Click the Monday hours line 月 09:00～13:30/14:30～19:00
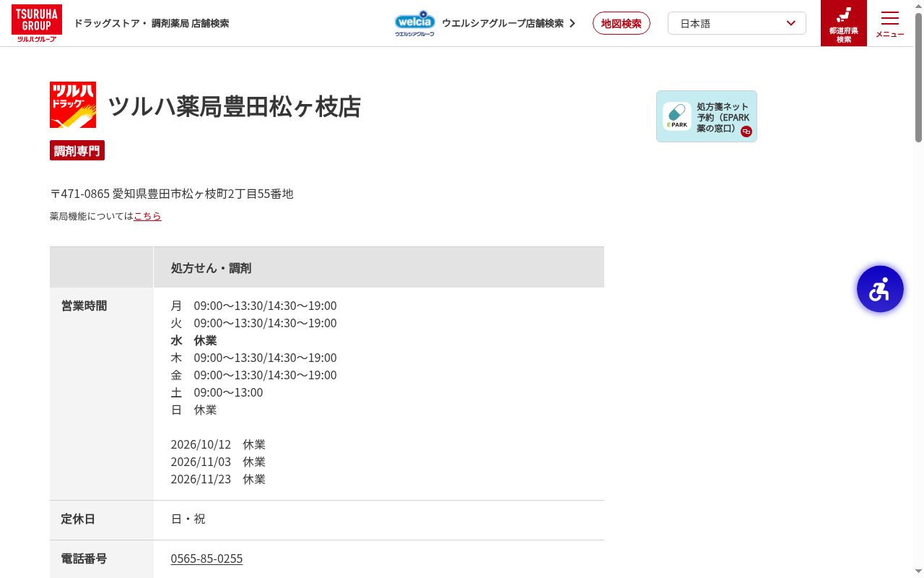The width and height of the screenshot is (924, 578). (253, 306)
